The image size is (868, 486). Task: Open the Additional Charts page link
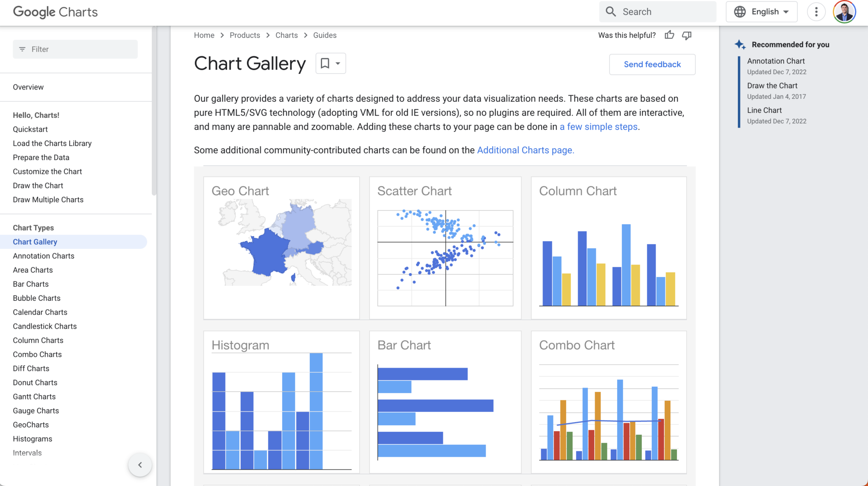coord(525,150)
